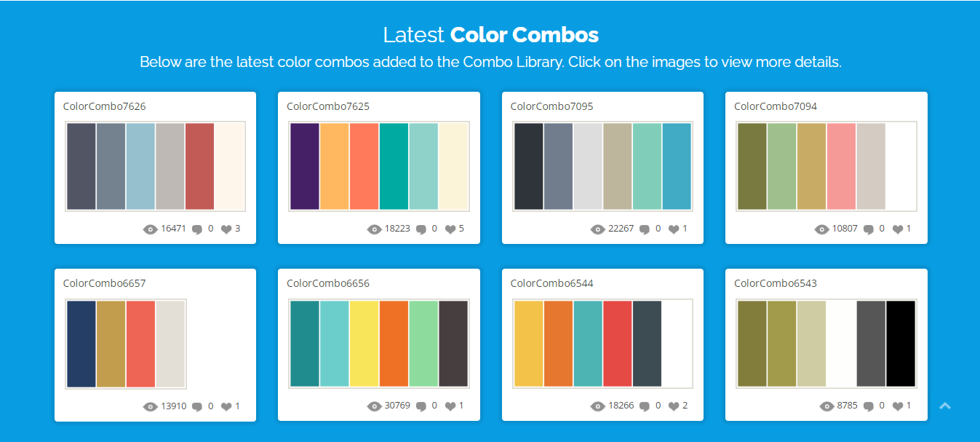
Task: Click the views eye icon on ColorCombo7095
Action: tap(597, 229)
